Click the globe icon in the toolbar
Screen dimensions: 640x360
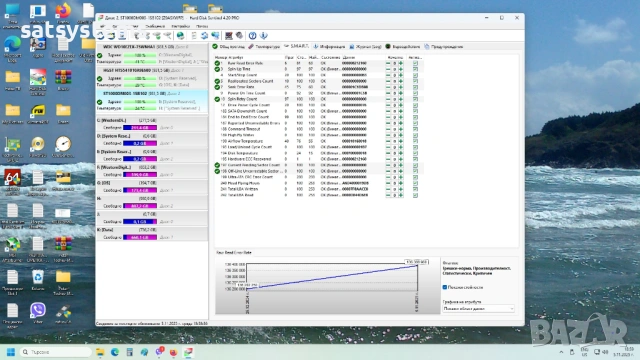pos(180,36)
